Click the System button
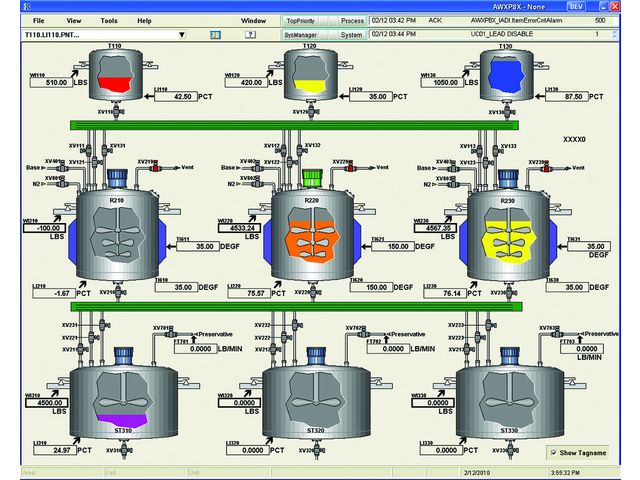 [x=351, y=35]
